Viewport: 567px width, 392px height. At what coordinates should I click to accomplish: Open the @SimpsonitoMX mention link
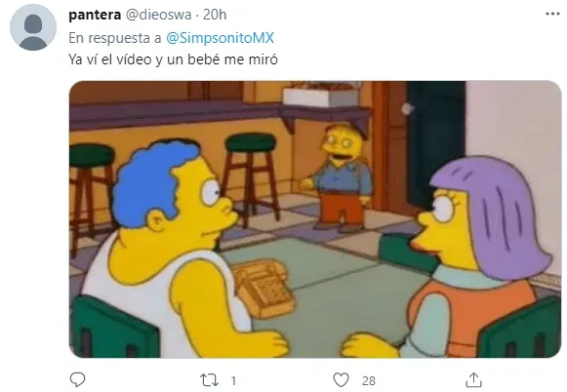coord(220,38)
